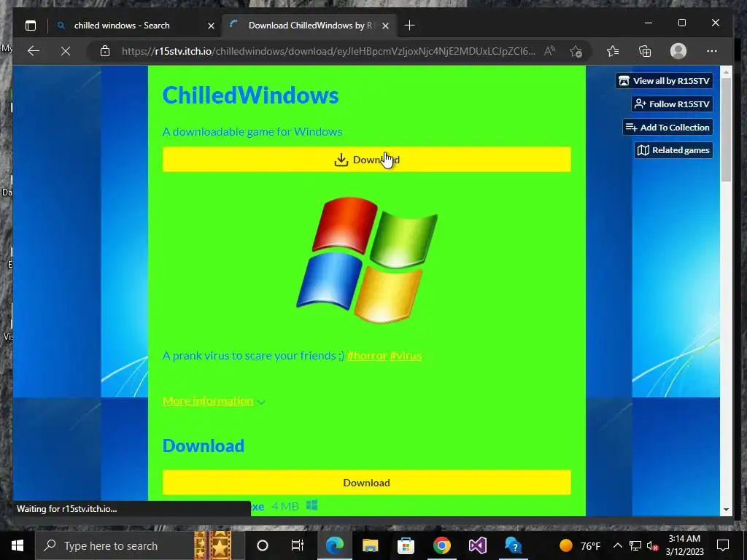Image resolution: width=747 pixels, height=560 pixels.
Task: Open the ChilledWindows title link
Action: click(251, 96)
